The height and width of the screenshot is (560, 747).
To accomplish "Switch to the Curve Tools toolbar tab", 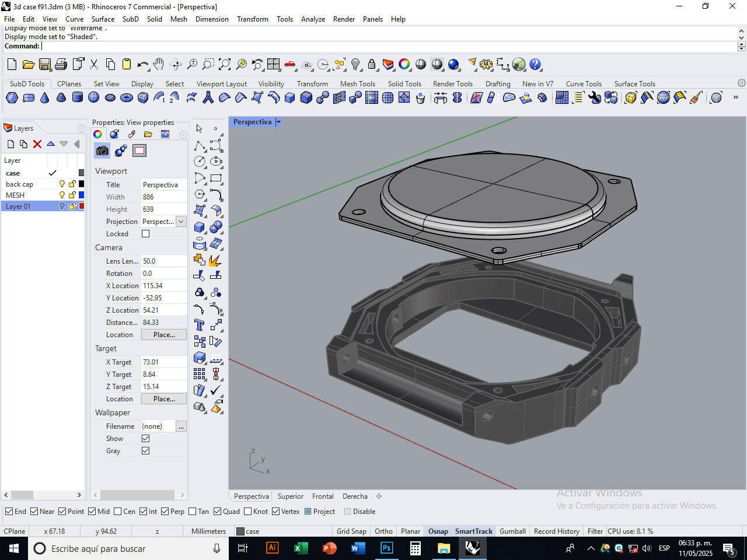I will (x=584, y=84).
